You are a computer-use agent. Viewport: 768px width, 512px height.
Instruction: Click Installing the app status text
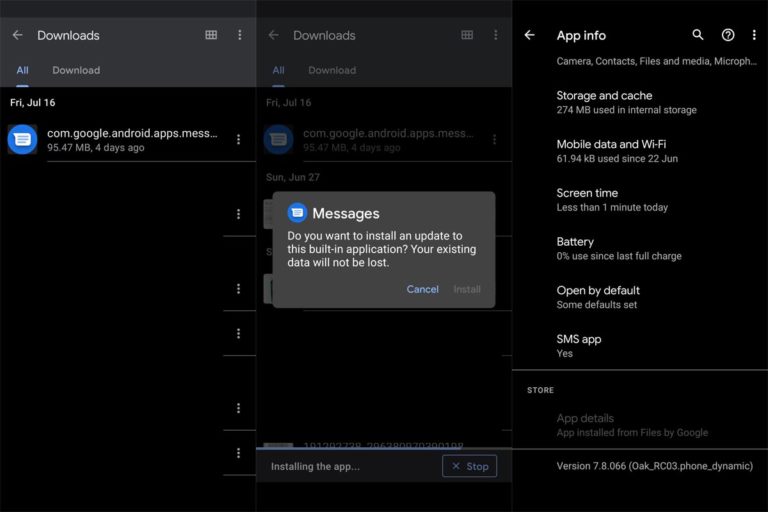coord(315,466)
